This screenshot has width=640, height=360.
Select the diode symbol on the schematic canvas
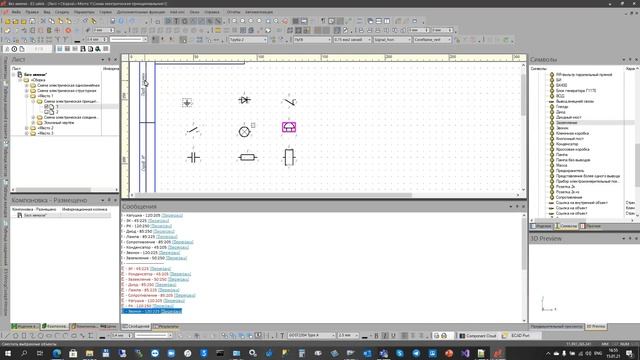pyautogui.click(x=244, y=100)
